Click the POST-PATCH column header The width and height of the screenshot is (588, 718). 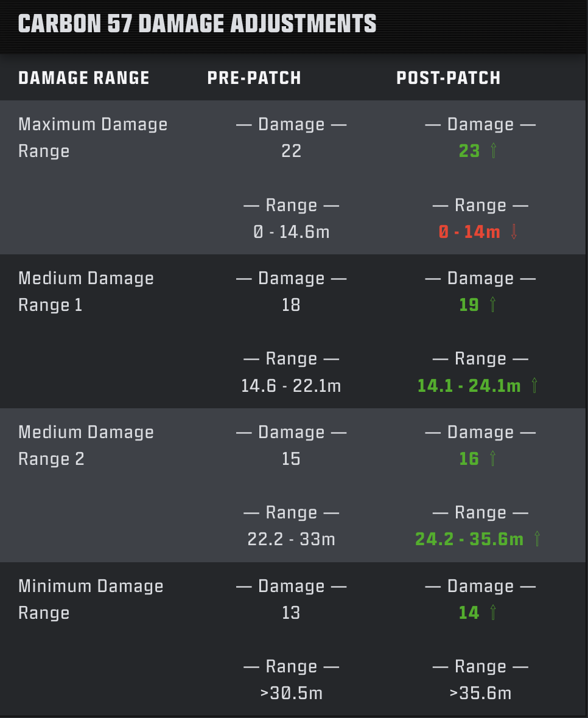coord(448,78)
